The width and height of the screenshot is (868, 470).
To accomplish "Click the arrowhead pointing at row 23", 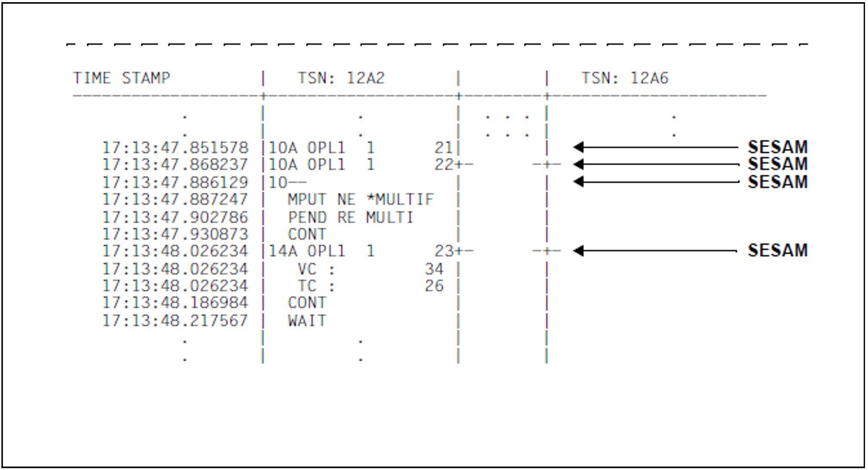I will 579,251.
